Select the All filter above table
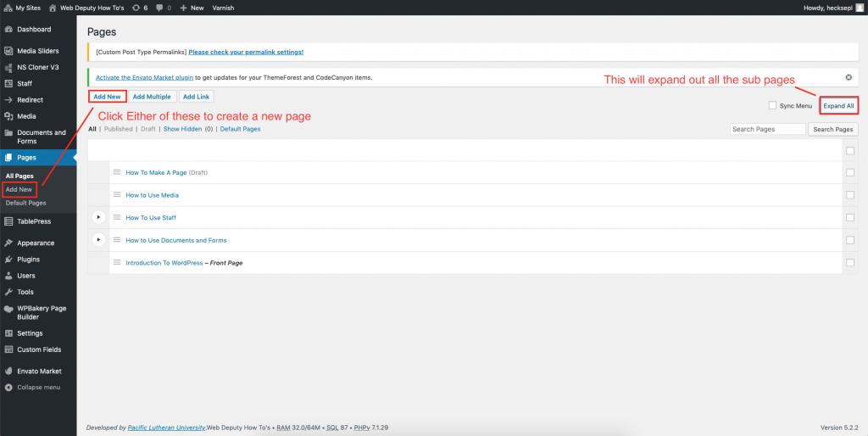The width and height of the screenshot is (868, 436). click(92, 129)
